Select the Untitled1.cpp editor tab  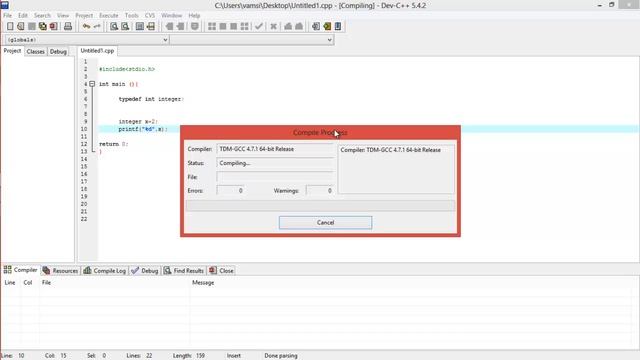pos(97,51)
